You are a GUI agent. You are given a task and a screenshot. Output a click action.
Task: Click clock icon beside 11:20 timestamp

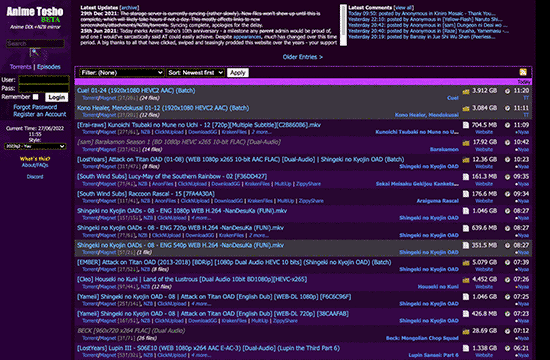(x=507, y=91)
